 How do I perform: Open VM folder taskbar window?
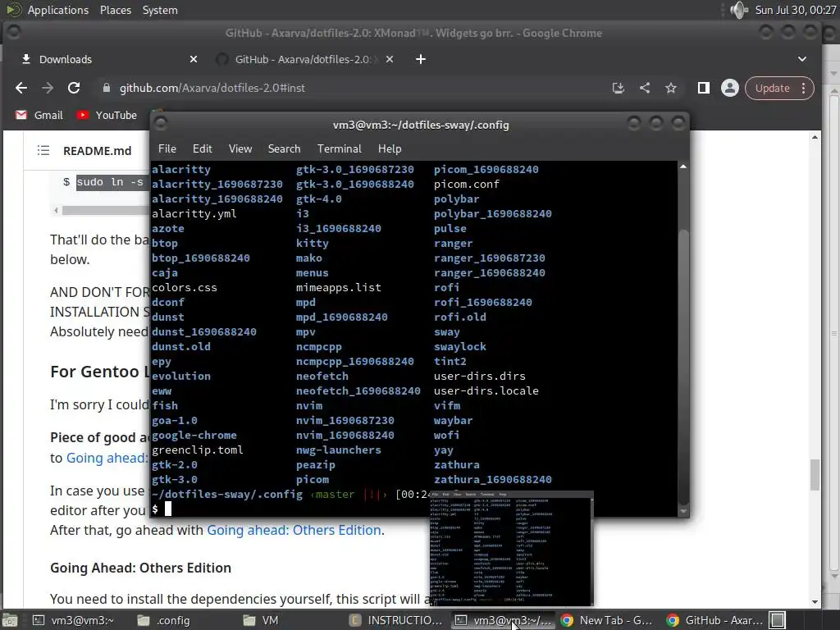tap(261, 620)
